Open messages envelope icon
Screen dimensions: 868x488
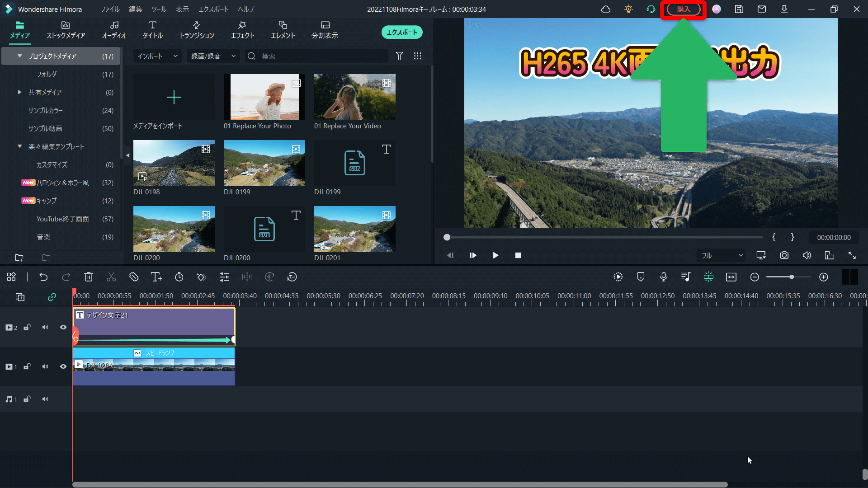762,9
